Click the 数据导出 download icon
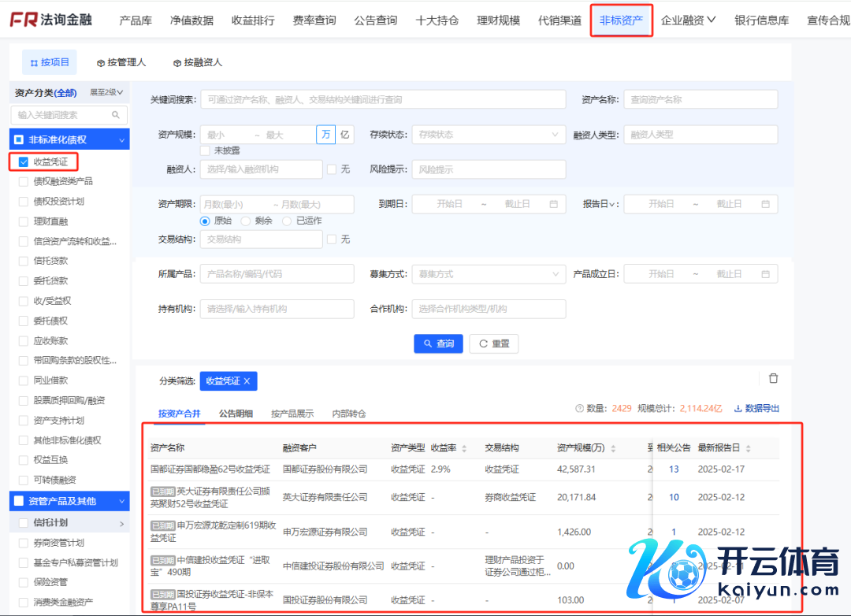This screenshot has height=616, width=851. (738, 408)
